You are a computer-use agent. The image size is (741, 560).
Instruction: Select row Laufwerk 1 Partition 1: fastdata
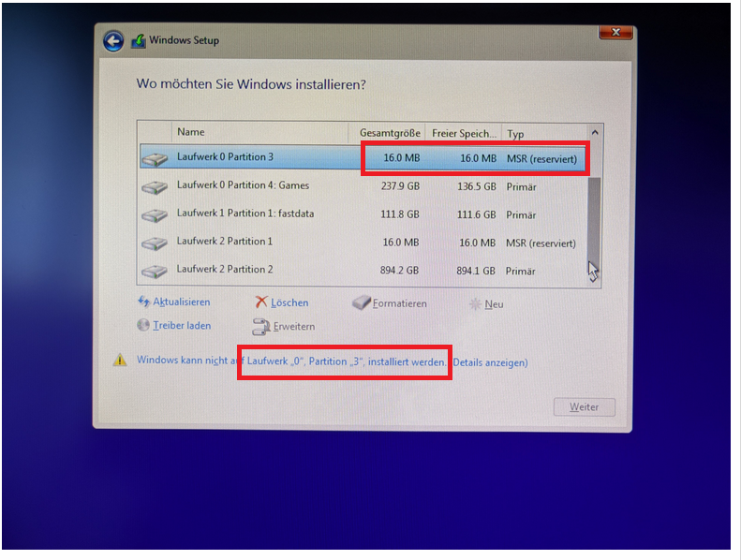363,214
